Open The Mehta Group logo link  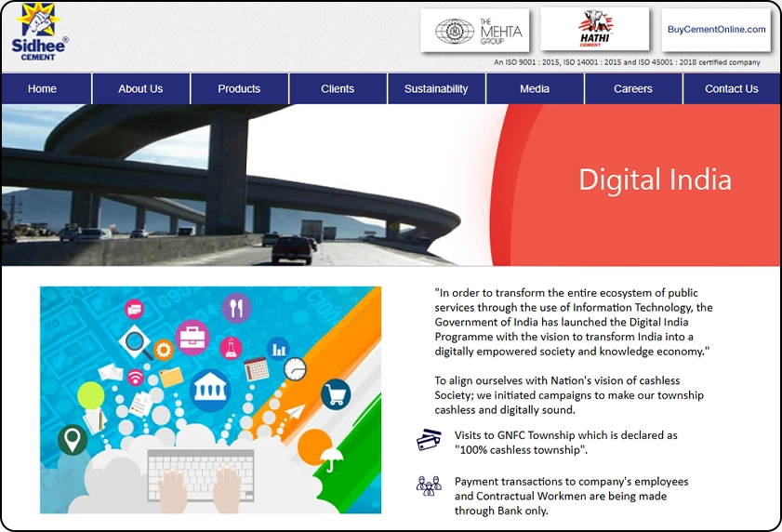coord(474,31)
